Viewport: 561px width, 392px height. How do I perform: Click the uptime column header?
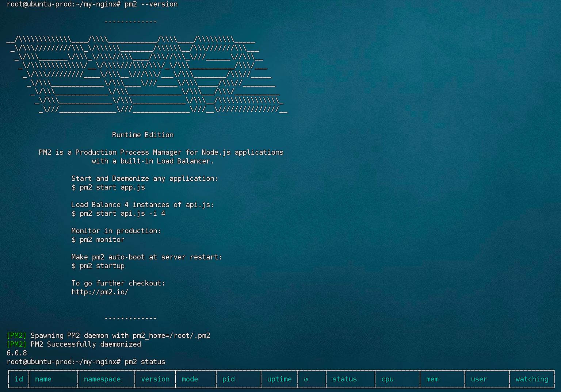pos(279,379)
